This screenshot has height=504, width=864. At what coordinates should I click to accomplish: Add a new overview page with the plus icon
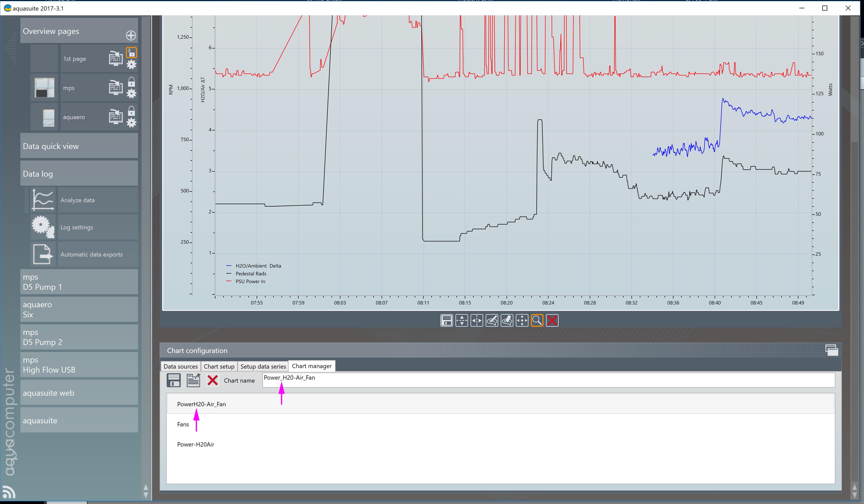coord(131,35)
